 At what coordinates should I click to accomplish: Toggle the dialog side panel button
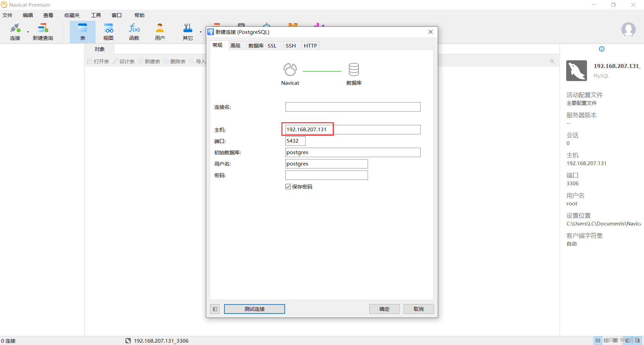tap(215, 309)
